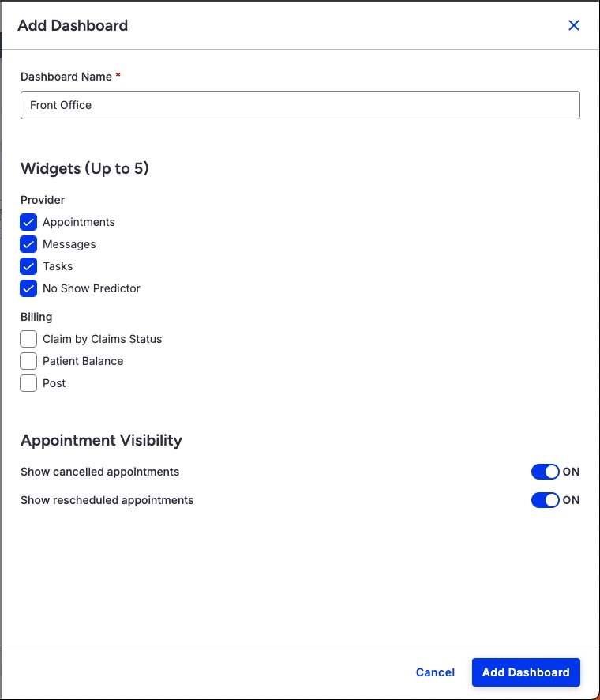Click the Cancel link
The height and width of the screenshot is (700, 600).
435,672
